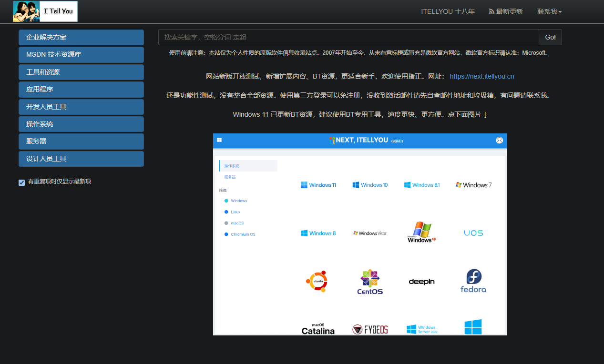604x364 pixels.
Task: Focus the keyword search input field
Action: pos(348,37)
